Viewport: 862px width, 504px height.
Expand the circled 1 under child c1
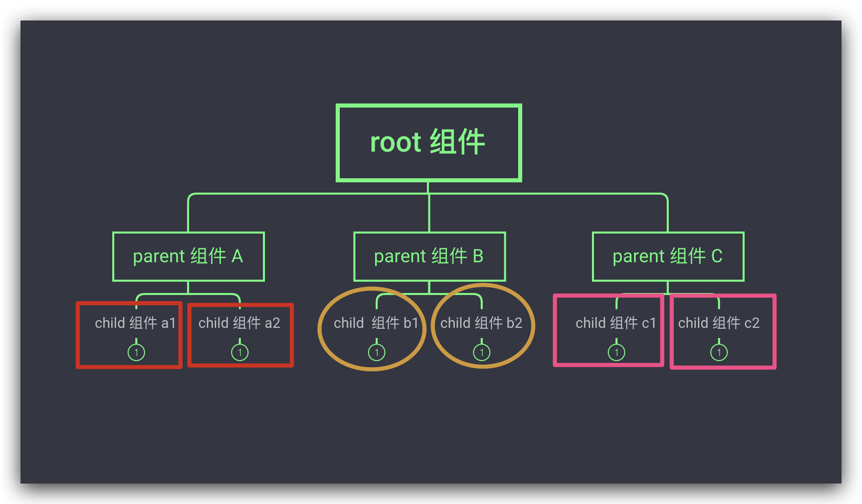click(617, 352)
